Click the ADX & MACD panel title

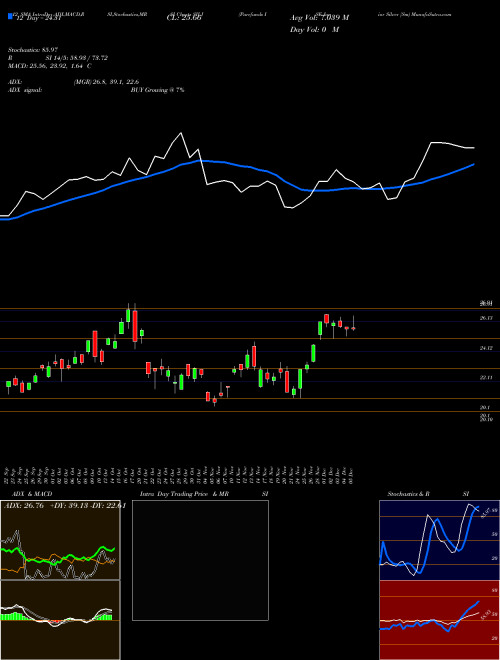[x=32, y=494]
